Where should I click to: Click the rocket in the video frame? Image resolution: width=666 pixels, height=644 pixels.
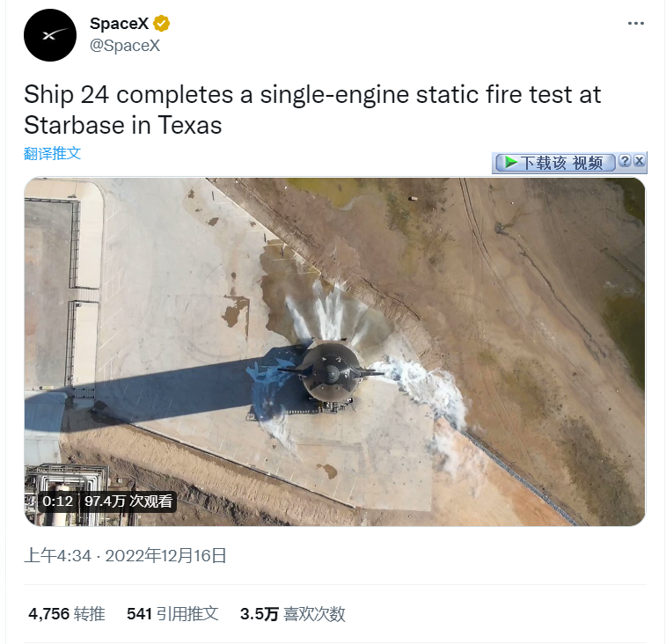(x=332, y=373)
